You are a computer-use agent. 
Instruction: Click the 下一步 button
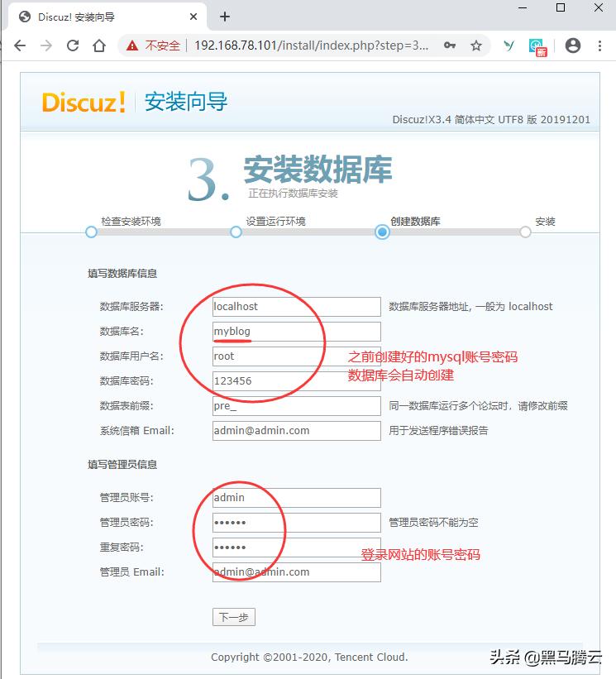[234, 617]
